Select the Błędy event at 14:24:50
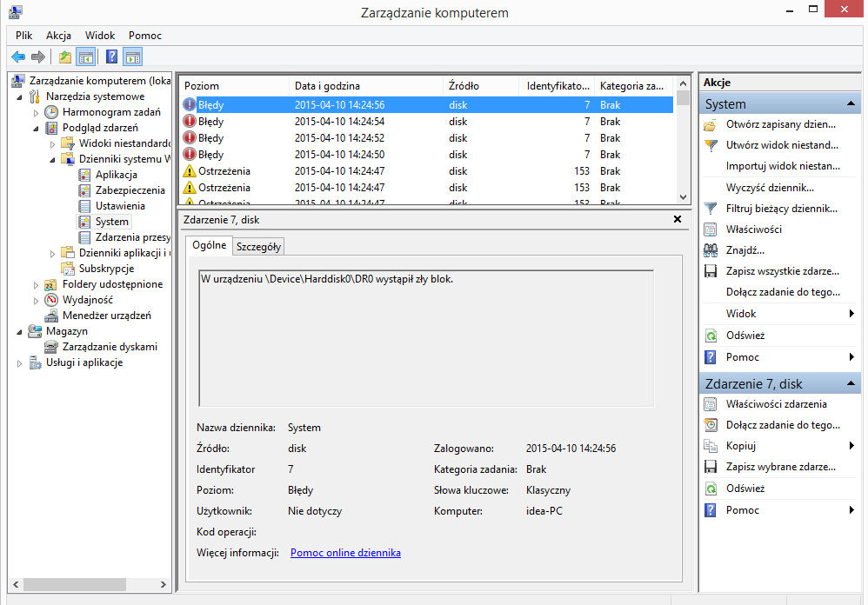Viewport: 868px width, 605px height. click(x=426, y=154)
